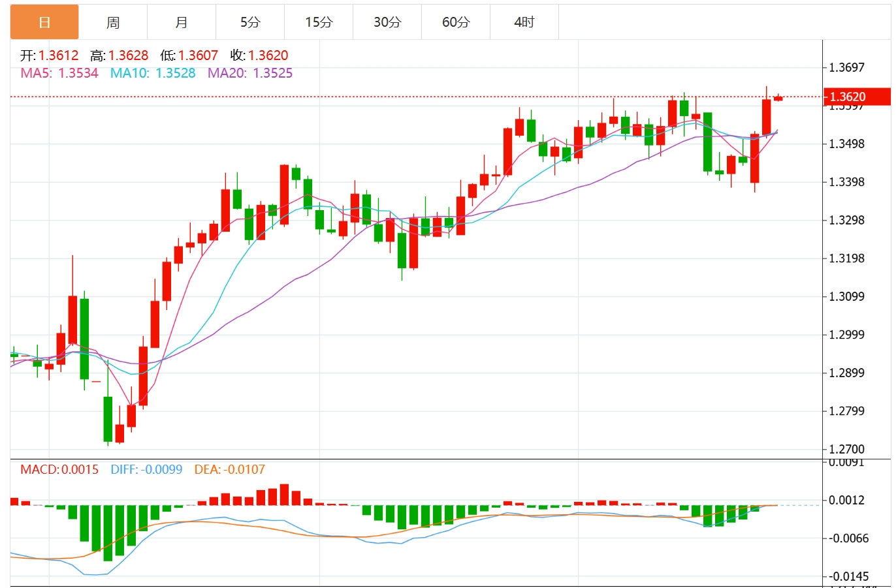
Task: Click the 开: 1.3612 open price value
Action: click(49, 55)
